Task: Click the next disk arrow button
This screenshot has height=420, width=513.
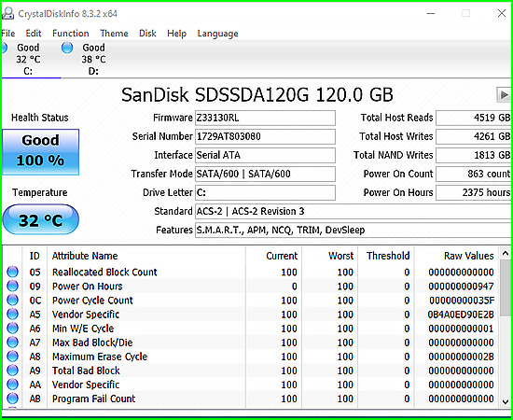Action: [x=503, y=95]
